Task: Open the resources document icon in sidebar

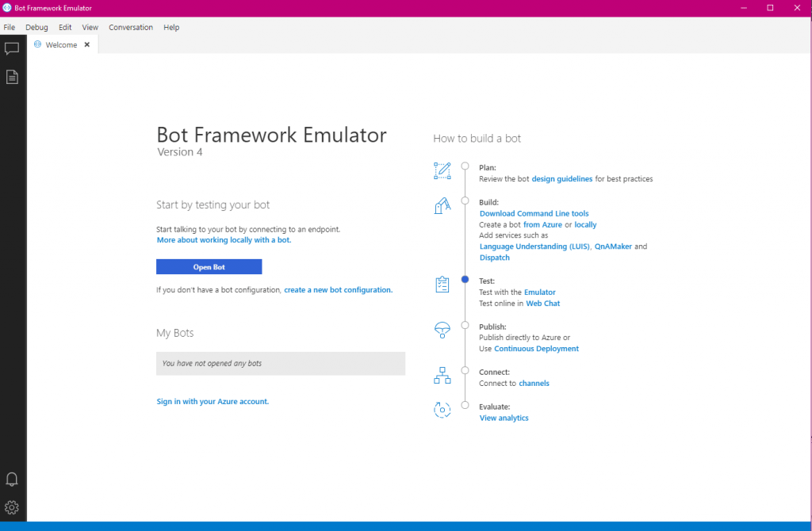Action: tap(12, 77)
